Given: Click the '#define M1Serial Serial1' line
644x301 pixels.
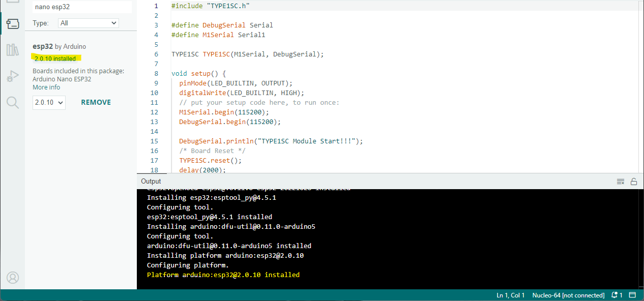Looking at the screenshot, I should [x=218, y=35].
